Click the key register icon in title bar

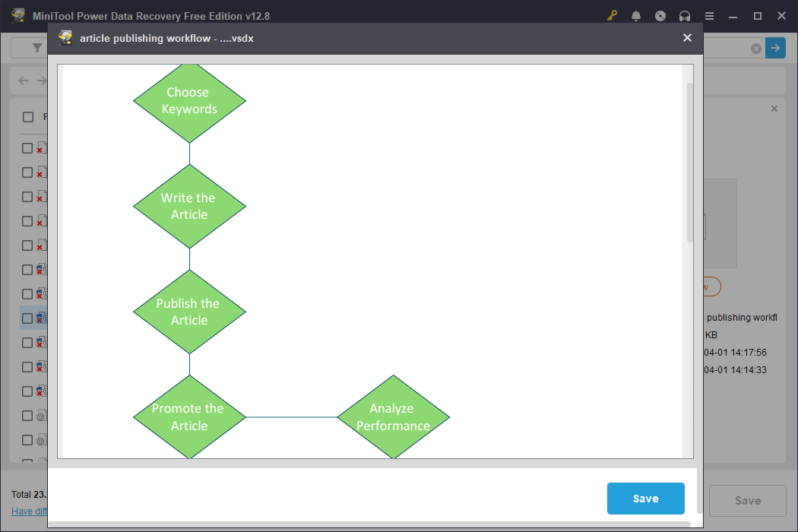pos(612,16)
